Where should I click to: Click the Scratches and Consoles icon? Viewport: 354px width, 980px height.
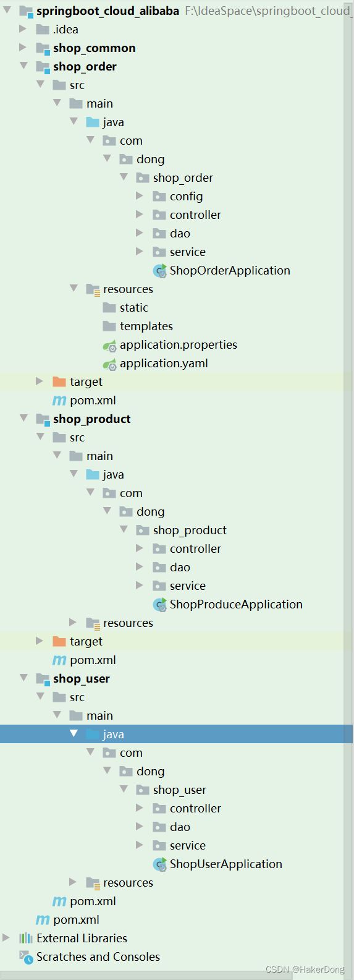pos(25,957)
